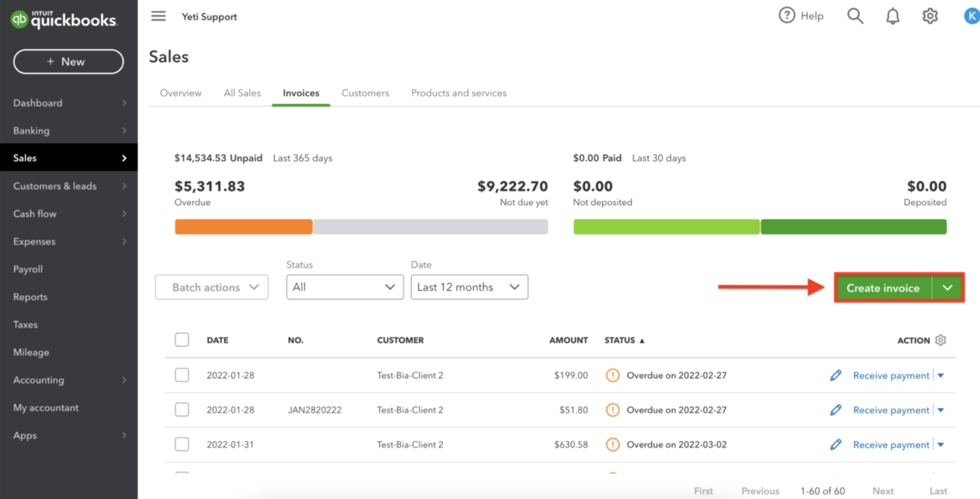Viewport: 980px width, 499px height.
Task: Click the QuickBooks logo
Action: [x=64, y=19]
